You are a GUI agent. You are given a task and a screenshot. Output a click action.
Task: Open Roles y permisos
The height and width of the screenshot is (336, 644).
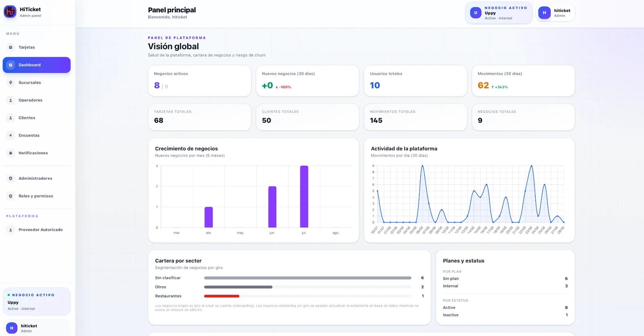point(37,196)
